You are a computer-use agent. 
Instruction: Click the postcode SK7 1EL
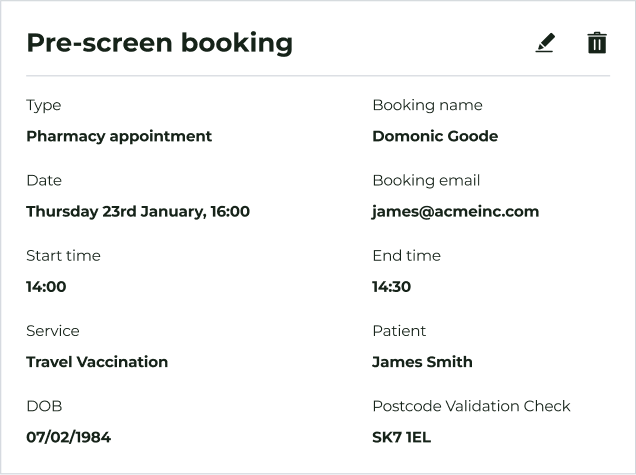[401, 437]
